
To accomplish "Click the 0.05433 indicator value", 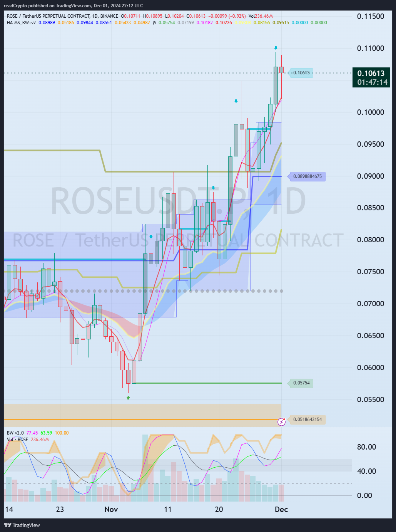I will tap(123, 23).
